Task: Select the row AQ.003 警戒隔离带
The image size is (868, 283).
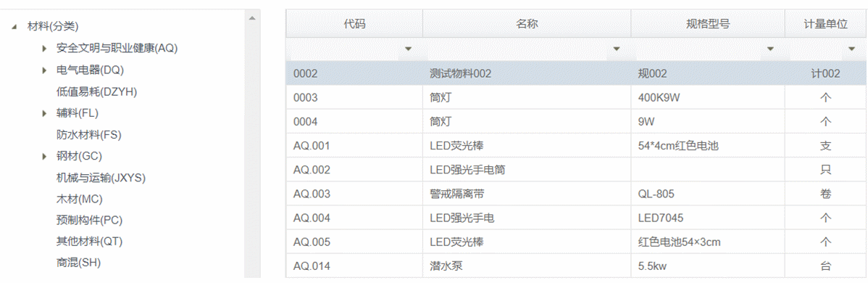Action: point(575,194)
